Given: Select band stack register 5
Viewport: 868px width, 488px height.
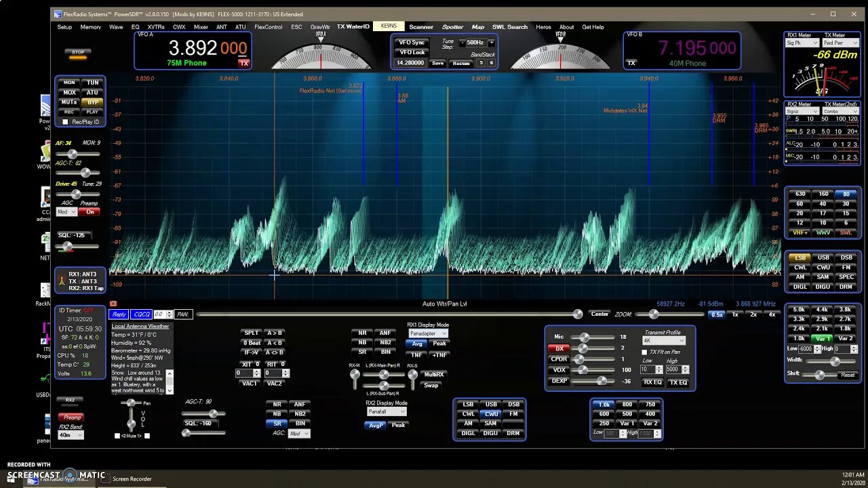Looking at the screenshot, I should pos(481,63).
